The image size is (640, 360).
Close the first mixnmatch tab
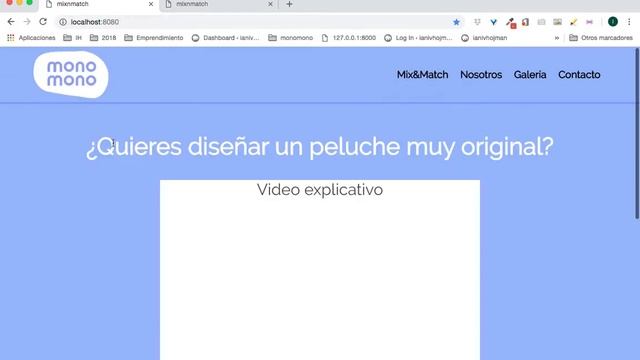[x=151, y=4]
